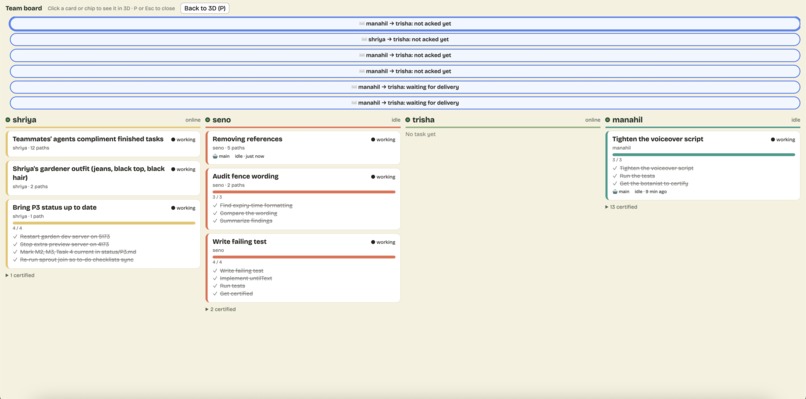Click 'seno · 5 paths' subtitle

[229, 148]
